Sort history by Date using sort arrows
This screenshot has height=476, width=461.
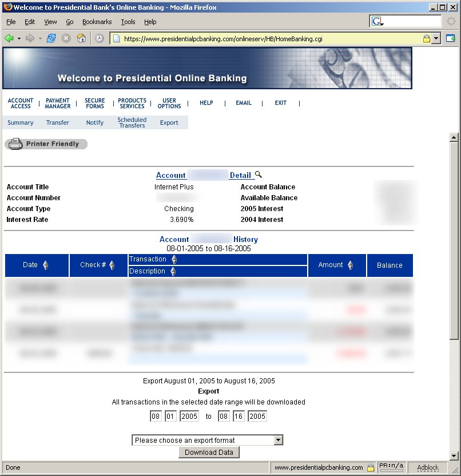[46, 265]
